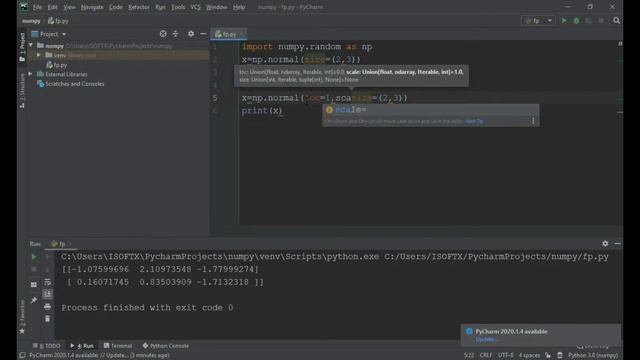Open Search Everywhere magnifier icon

616,20
